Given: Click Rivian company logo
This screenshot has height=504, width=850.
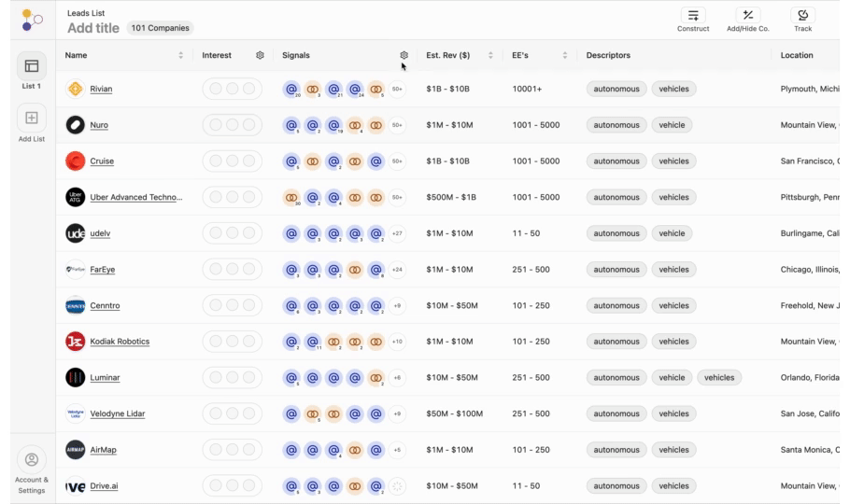Looking at the screenshot, I should pos(76,89).
